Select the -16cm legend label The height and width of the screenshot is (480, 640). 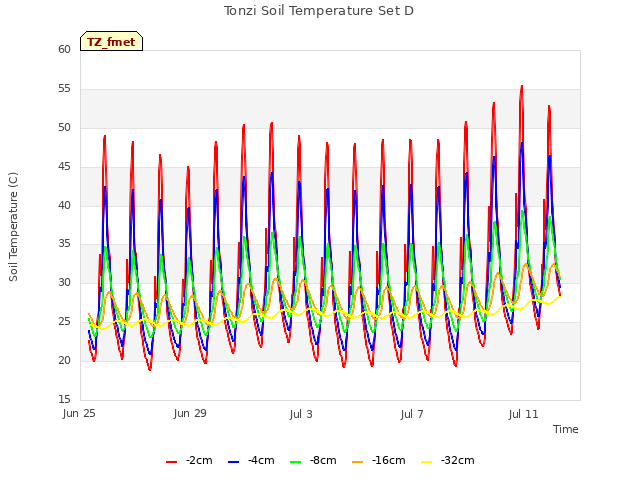pyautogui.click(x=389, y=460)
